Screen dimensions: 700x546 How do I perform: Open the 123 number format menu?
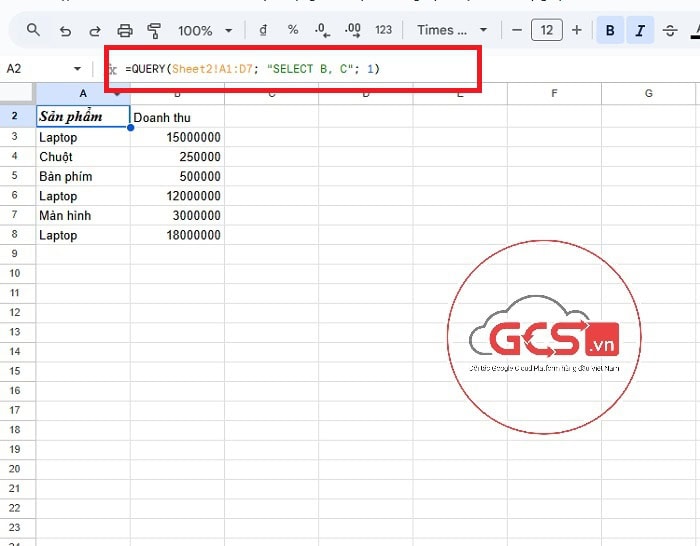pyautogui.click(x=384, y=30)
